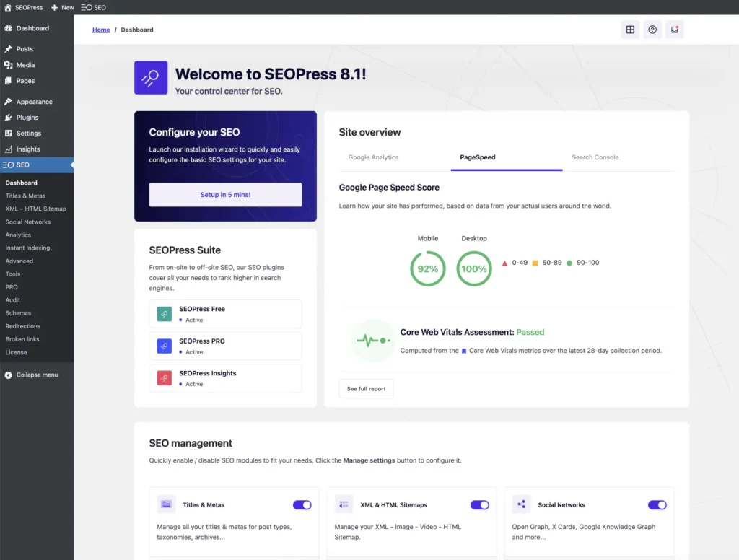
Task: Click the help question mark icon
Action: coord(652,30)
